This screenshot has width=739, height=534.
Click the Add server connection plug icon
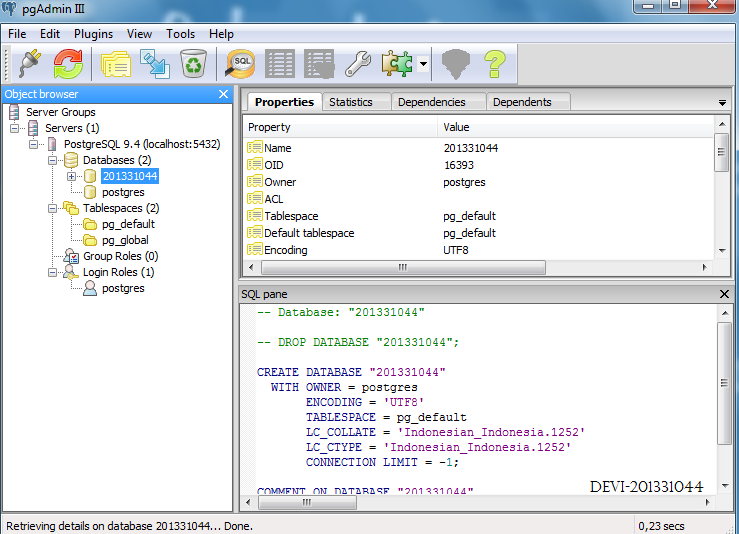click(x=30, y=64)
